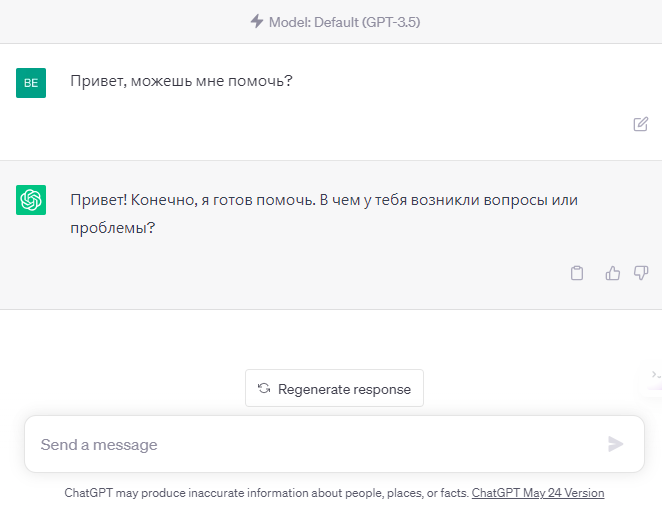Click the partially visible terminal prompt icon at right edge
Image resolution: width=662 pixels, height=516 pixels.
(x=656, y=374)
